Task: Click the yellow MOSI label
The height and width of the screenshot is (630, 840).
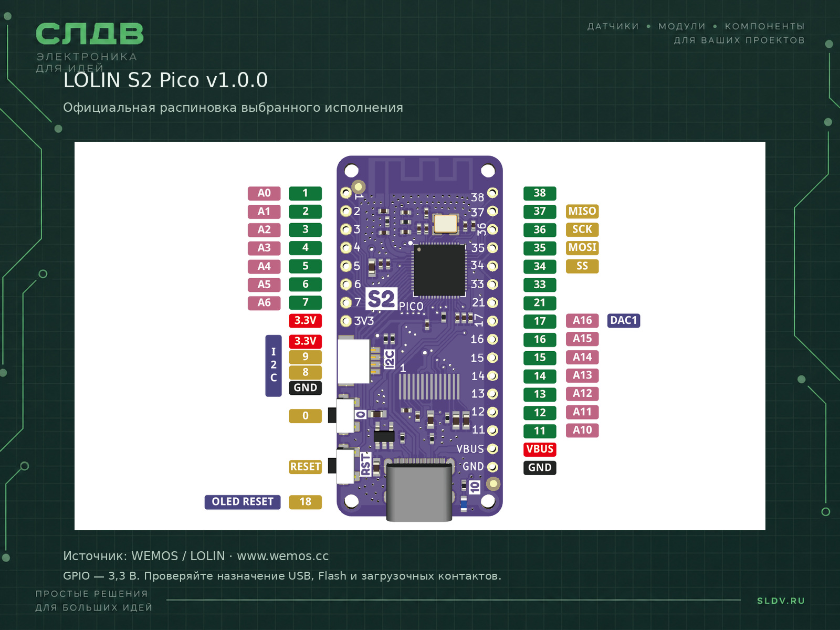Action: tap(582, 248)
